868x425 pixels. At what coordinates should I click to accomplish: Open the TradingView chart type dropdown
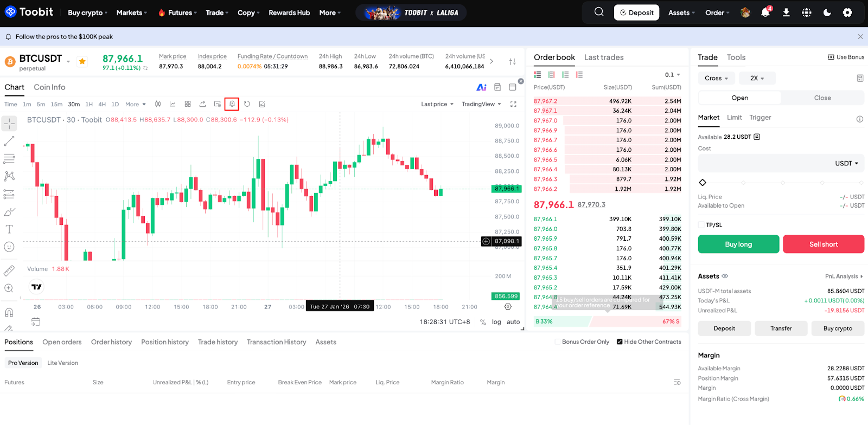click(481, 104)
